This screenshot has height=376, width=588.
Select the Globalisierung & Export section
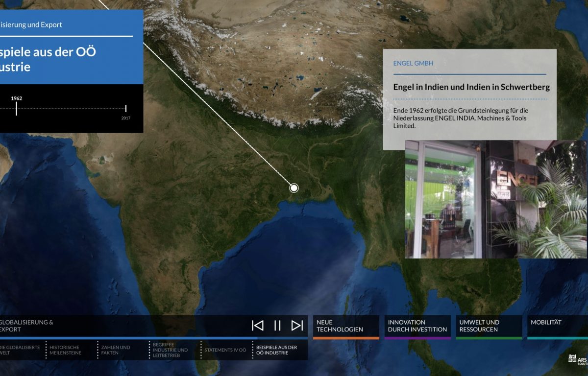click(x=27, y=326)
